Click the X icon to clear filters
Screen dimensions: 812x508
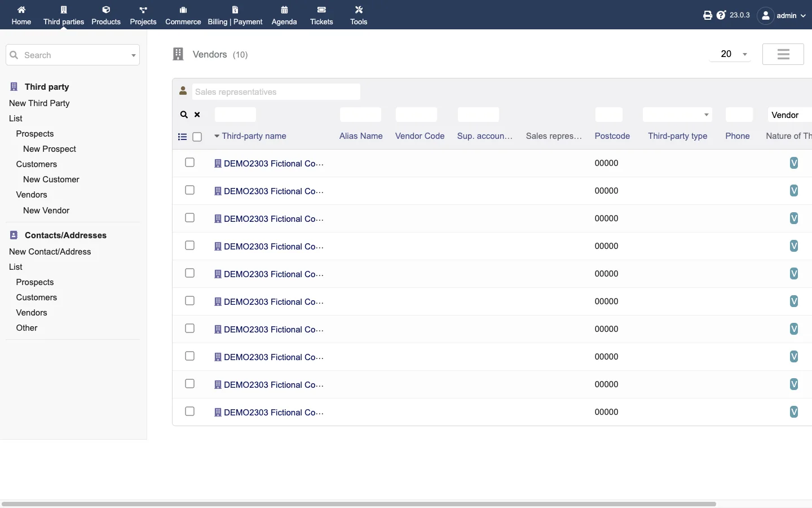tap(197, 115)
